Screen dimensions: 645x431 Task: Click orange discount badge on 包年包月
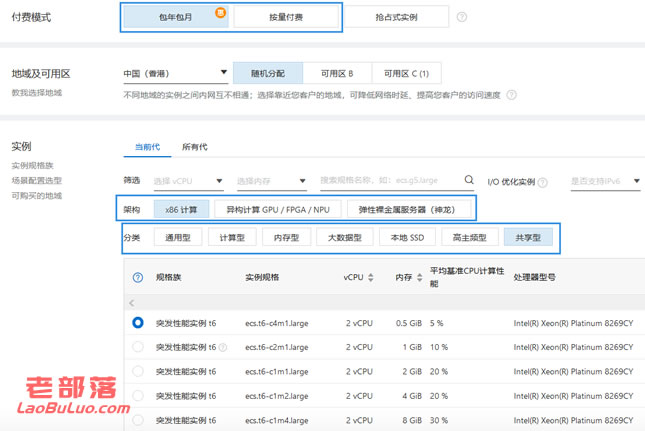tap(220, 13)
